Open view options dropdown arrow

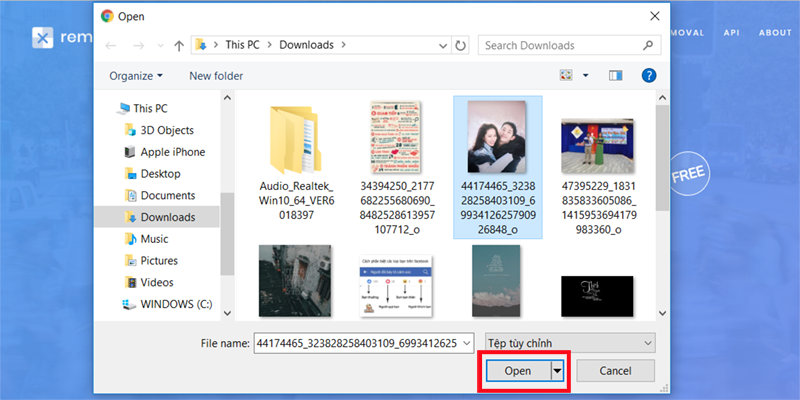click(585, 76)
